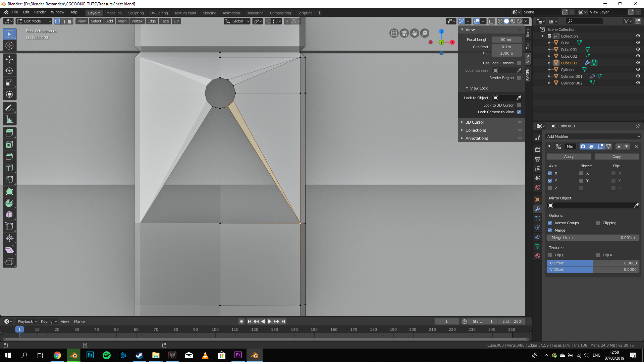Open the Modifiers wrench properties tab
This screenshot has width=644, height=362.
[x=538, y=209]
